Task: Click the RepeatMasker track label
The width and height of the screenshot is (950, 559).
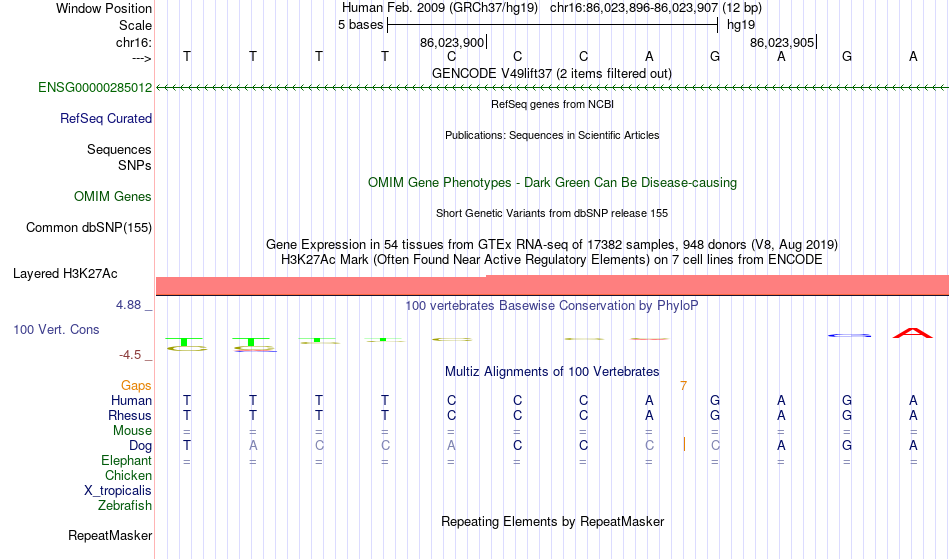Action: [110, 535]
